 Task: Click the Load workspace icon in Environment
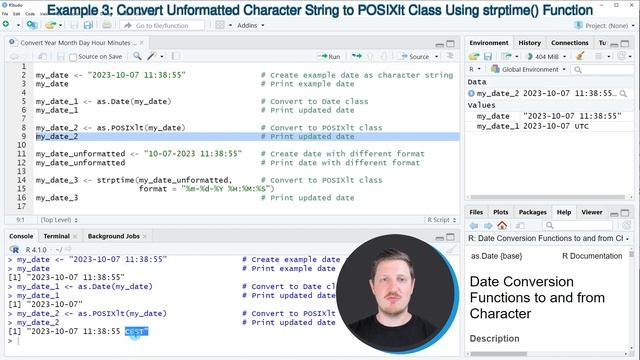[x=474, y=56]
